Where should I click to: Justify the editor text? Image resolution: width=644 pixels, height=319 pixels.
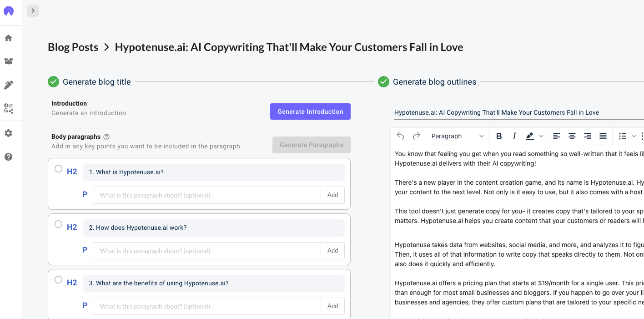pos(603,136)
